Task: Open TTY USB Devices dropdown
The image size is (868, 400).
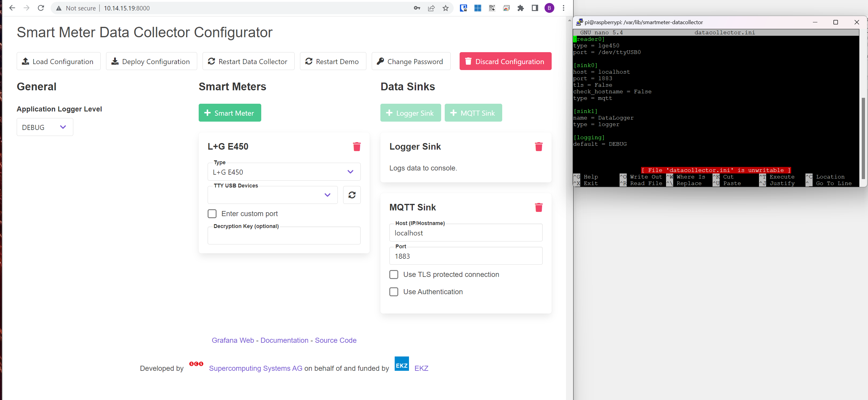Action: pos(272,195)
